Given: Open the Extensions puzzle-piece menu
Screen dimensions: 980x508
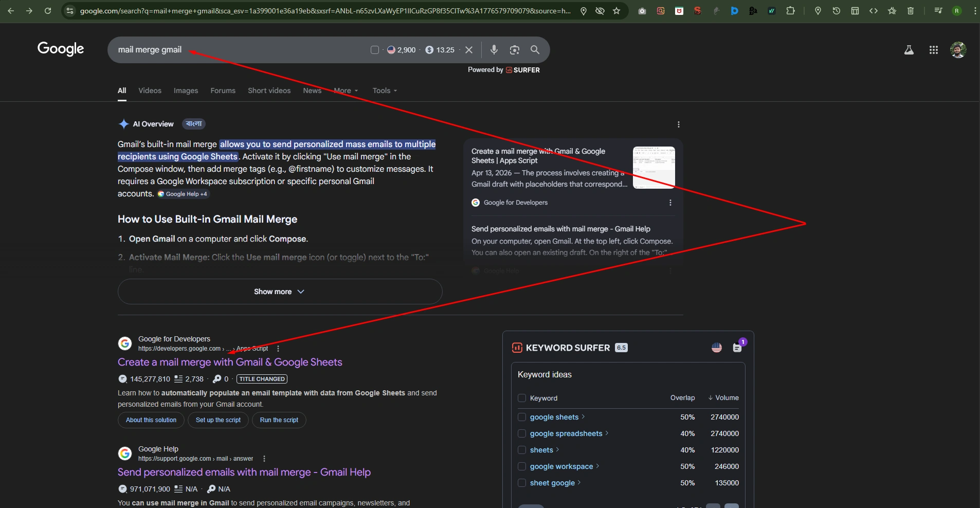Looking at the screenshot, I should (790, 11).
